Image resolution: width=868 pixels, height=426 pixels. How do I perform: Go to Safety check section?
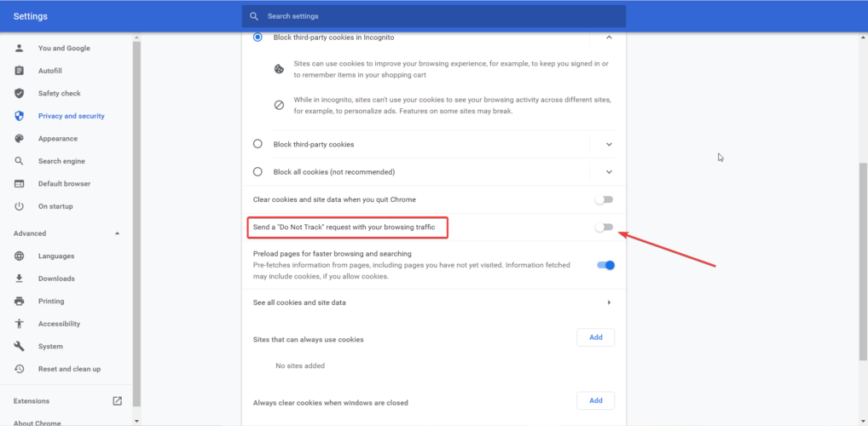tap(59, 94)
